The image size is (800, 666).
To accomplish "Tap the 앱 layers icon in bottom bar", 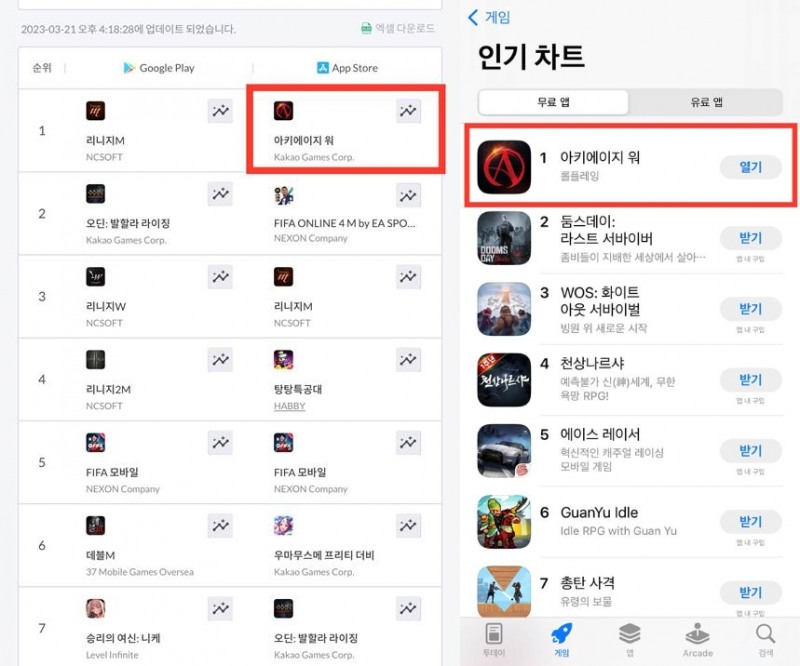I will 630,634.
